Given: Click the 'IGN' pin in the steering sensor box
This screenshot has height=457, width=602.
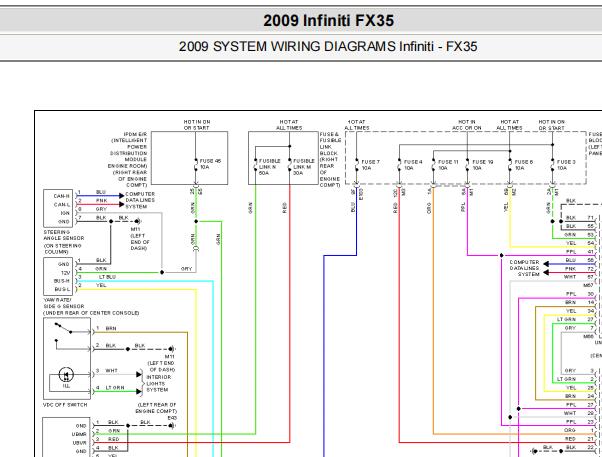Looking at the screenshot, I should pyautogui.click(x=65, y=213).
